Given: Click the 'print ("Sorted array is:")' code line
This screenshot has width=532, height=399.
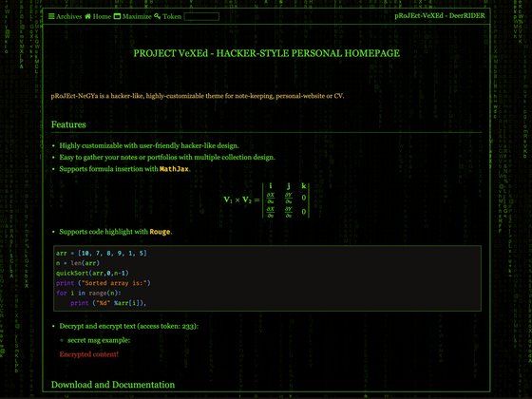Looking at the screenshot, I should pos(104,283).
